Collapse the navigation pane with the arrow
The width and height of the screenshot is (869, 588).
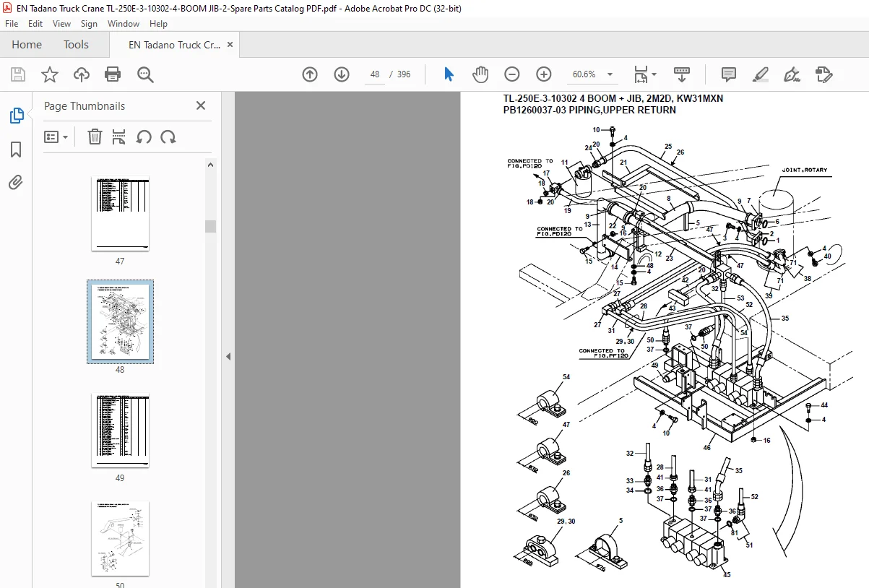coord(228,356)
